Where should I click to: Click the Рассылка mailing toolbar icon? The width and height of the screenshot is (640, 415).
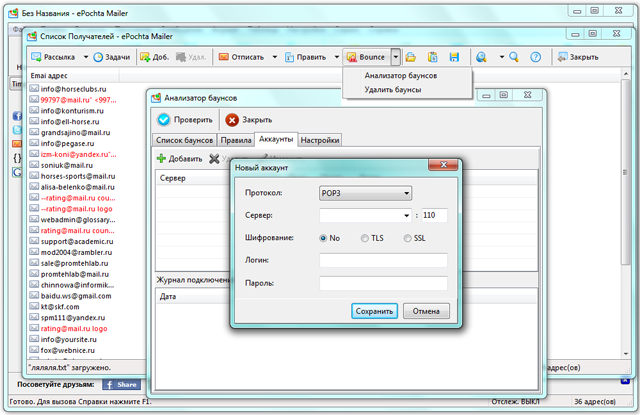[x=36, y=57]
